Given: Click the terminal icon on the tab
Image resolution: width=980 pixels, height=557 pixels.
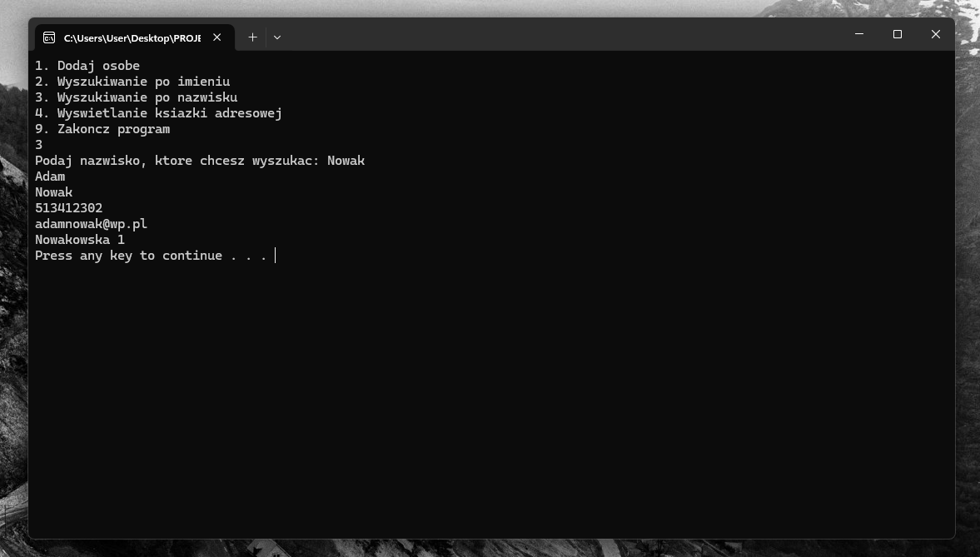Looking at the screenshot, I should click(49, 37).
